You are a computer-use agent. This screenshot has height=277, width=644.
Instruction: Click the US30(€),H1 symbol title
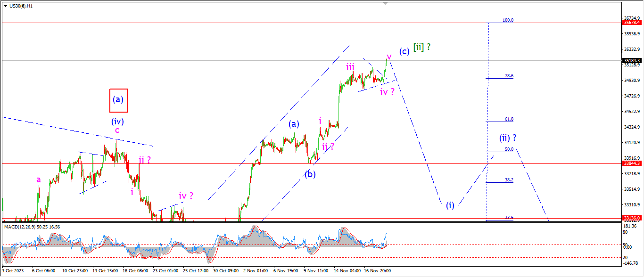(x=22, y=6)
